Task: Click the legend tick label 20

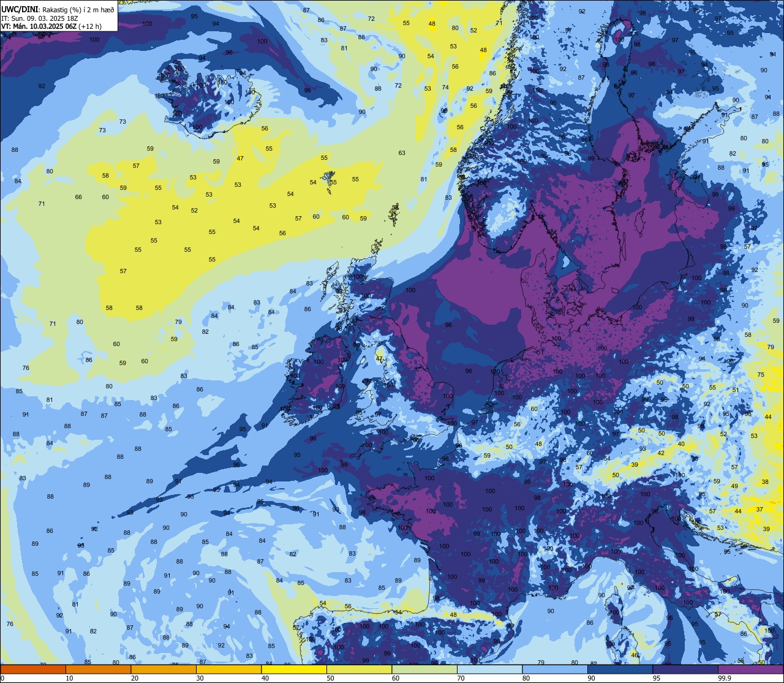Action: 134,678
